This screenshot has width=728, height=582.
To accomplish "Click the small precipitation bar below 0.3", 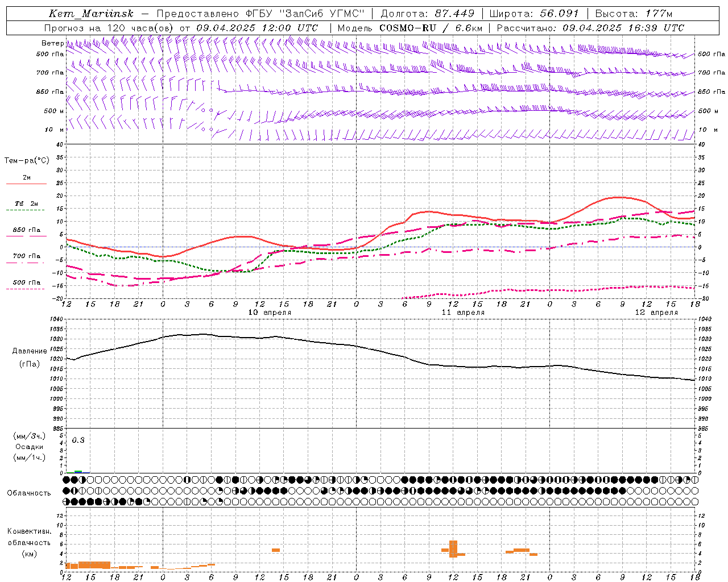I will click(78, 472).
